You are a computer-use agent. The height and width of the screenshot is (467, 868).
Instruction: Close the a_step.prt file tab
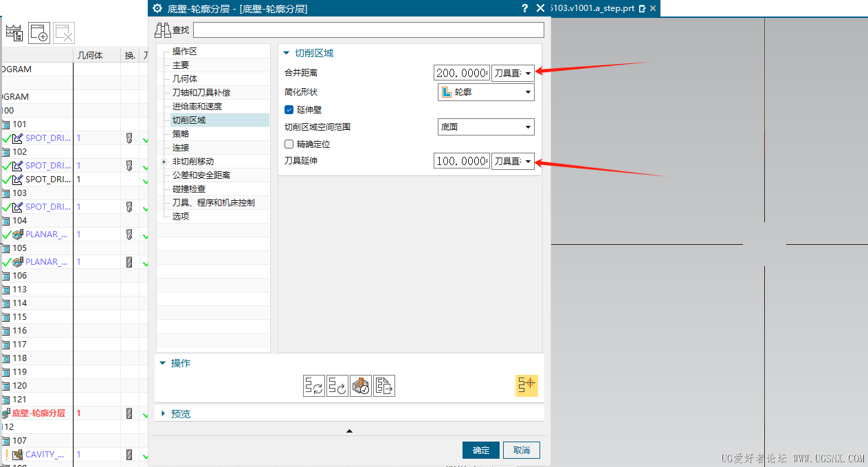(653, 9)
